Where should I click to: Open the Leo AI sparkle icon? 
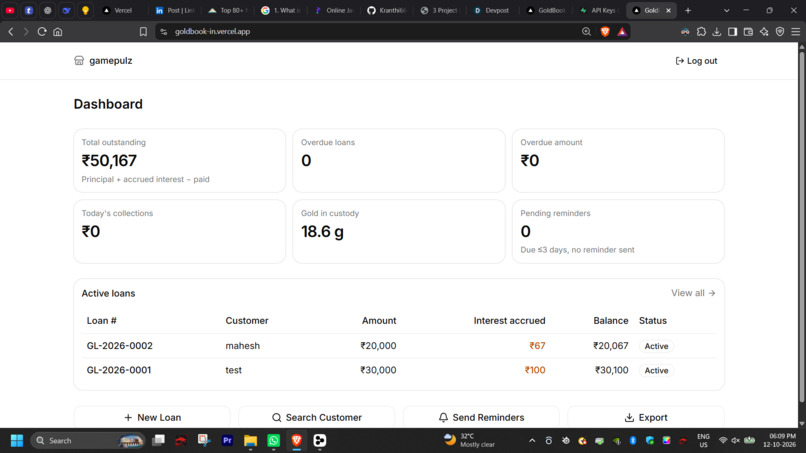click(x=764, y=32)
